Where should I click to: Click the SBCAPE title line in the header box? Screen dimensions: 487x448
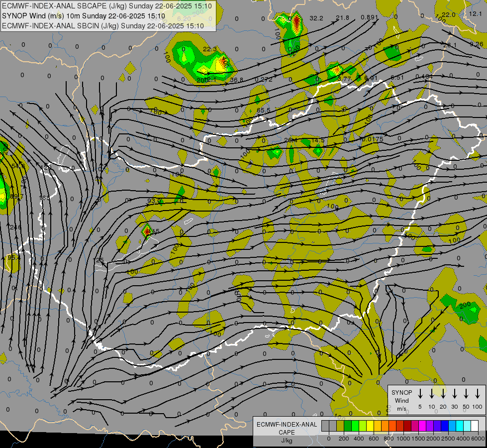coord(107,6)
